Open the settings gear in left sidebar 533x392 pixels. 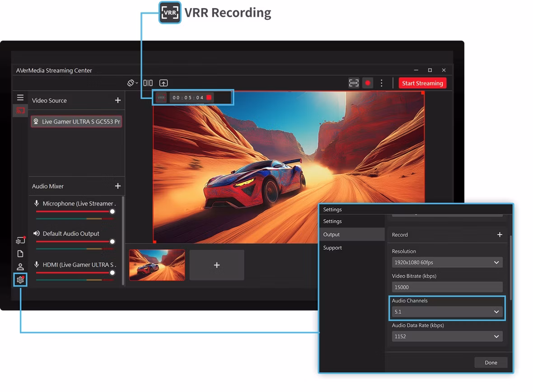point(20,280)
